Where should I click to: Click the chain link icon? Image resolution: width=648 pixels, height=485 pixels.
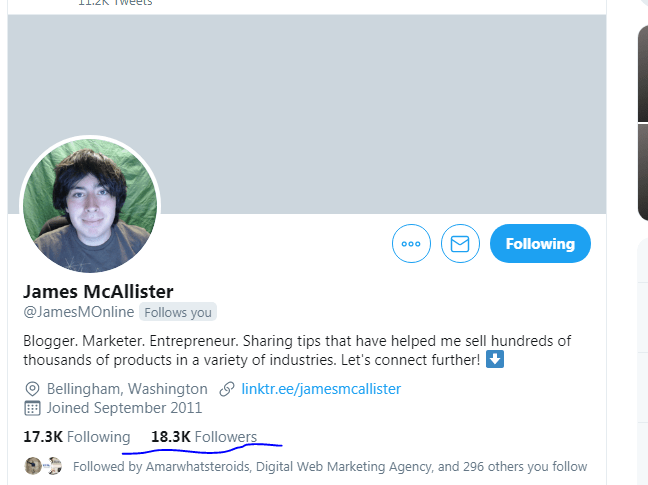click(227, 389)
